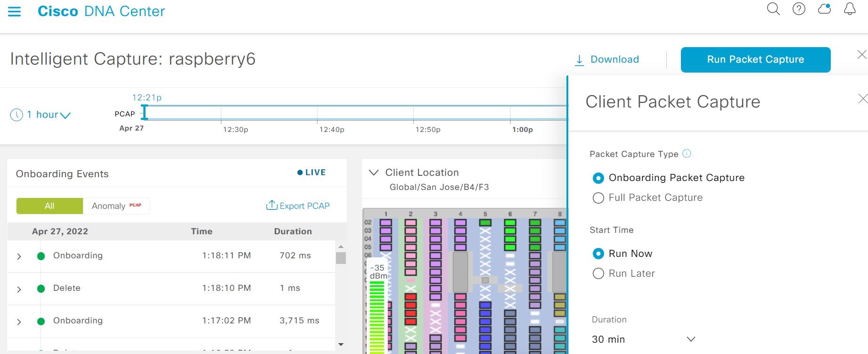Open the 30 min Duration dropdown
868x354 pixels.
(x=643, y=339)
